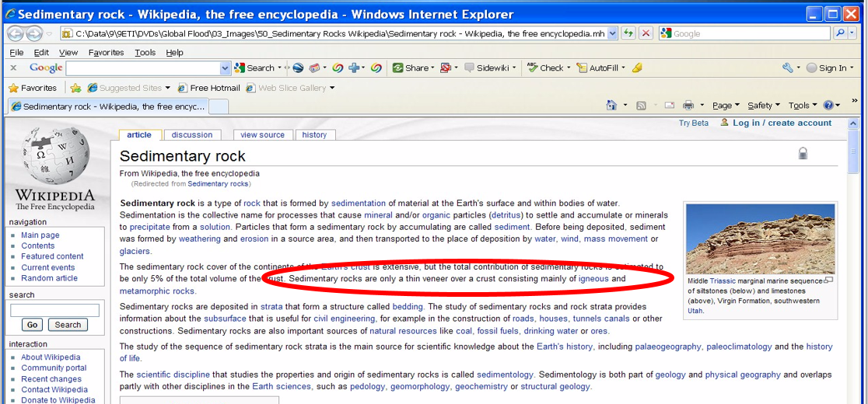Click Add to Favorites Bar star icon
The image size is (868, 404).
point(76,88)
